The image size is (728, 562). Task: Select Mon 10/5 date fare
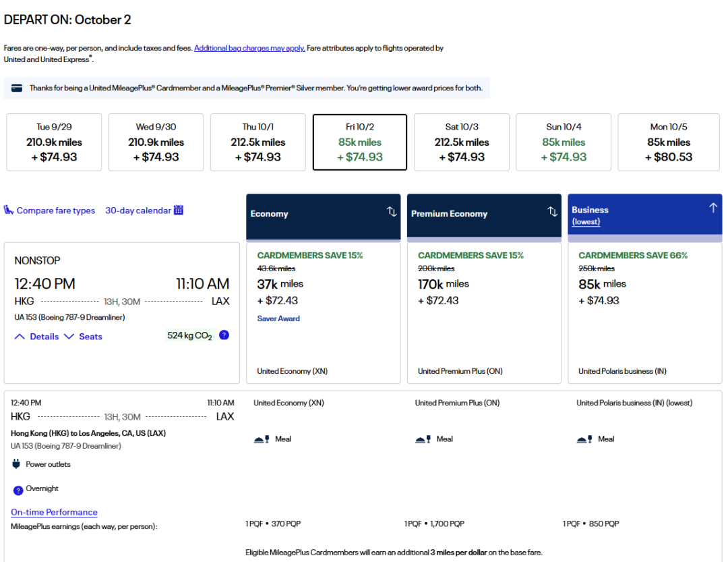point(669,142)
